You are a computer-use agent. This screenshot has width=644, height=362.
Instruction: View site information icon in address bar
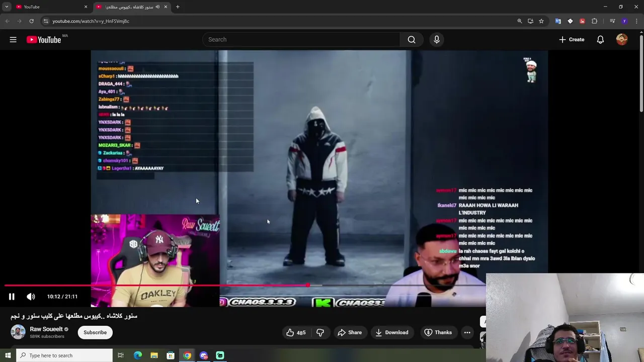(x=46, y=21)
